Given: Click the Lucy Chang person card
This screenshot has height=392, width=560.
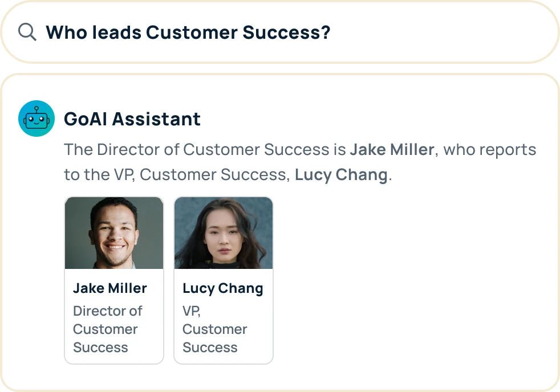Looking at the screenshot, I should point(224,280).
